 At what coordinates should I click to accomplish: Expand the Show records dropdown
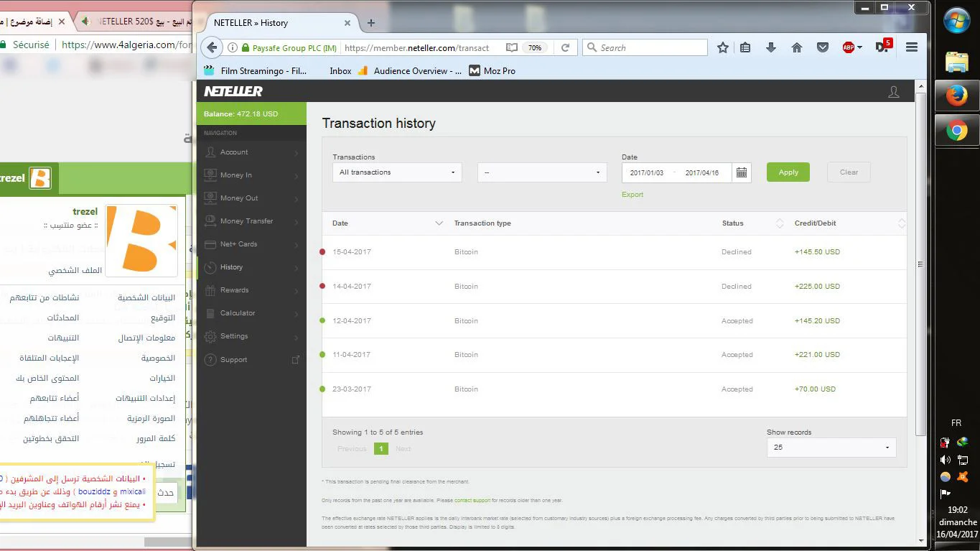(831, 447)
